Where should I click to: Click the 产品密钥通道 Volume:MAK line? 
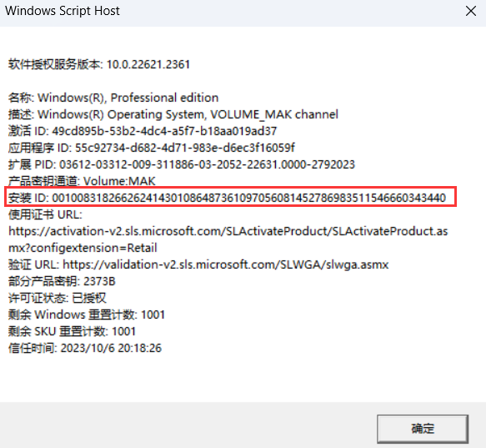[82, 181]
